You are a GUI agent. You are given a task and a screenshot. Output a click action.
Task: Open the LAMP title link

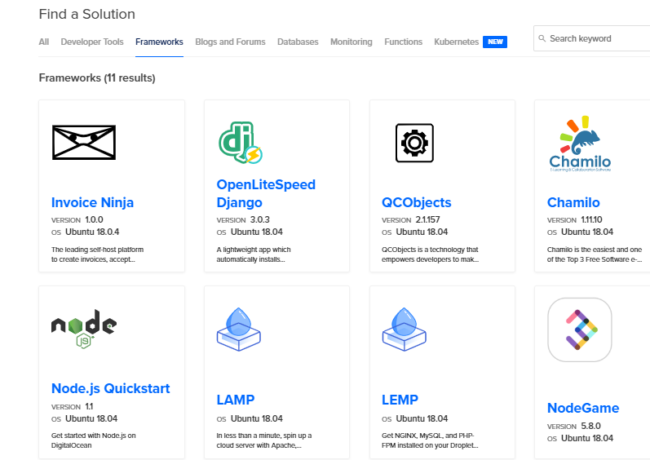(x=235, y=400)
